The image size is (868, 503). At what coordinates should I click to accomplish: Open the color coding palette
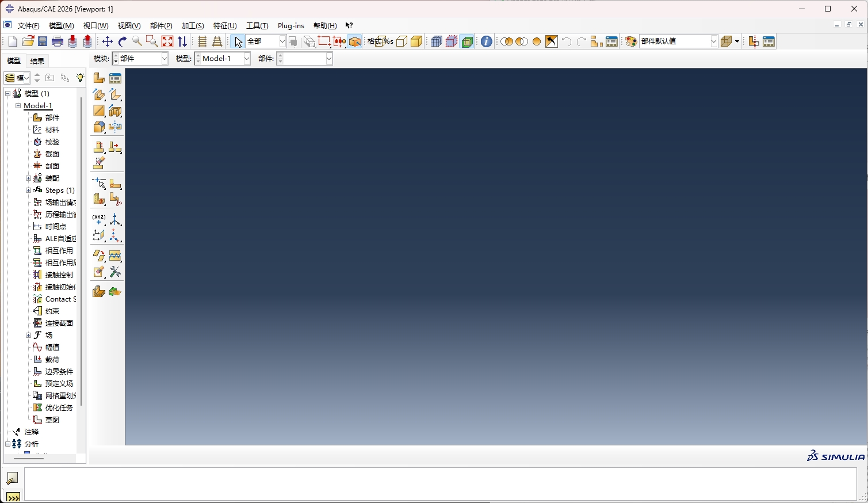pyautogui.click(x=630, y=41)
